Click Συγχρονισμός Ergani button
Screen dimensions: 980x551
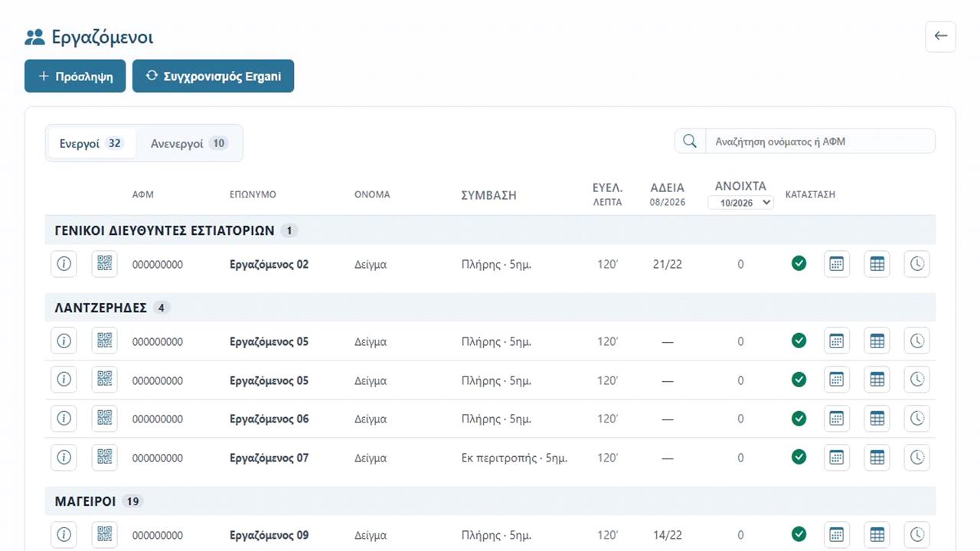pyautogui.click(x=213, y=77)
